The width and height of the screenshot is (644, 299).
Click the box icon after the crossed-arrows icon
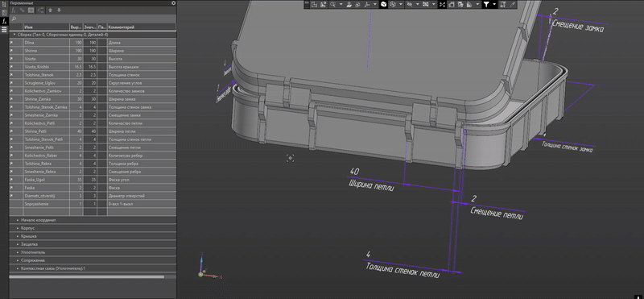[452, 5]
